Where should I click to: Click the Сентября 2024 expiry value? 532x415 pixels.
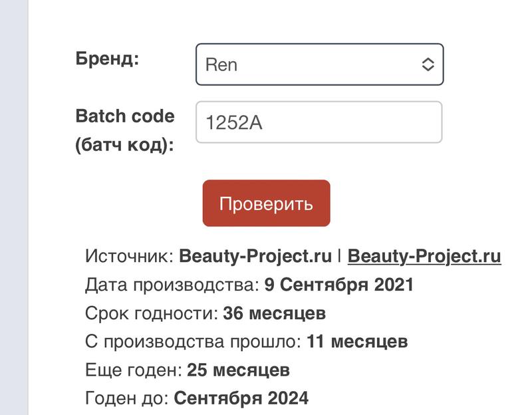[x=241, y=398]
